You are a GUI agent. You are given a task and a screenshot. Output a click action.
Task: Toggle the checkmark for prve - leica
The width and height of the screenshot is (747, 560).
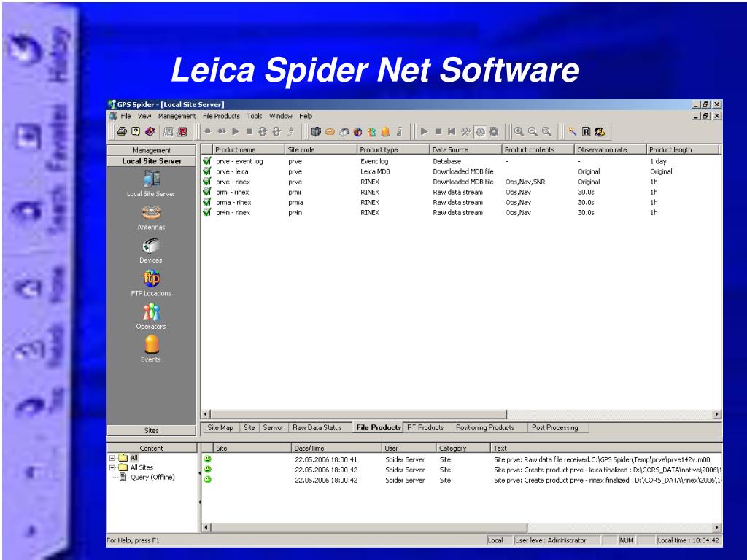206,171
